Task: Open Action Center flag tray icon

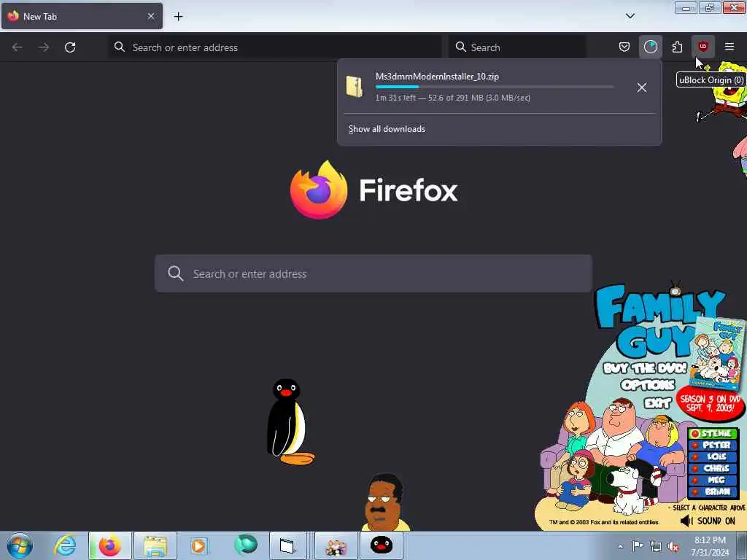Action: coord(638,546)
